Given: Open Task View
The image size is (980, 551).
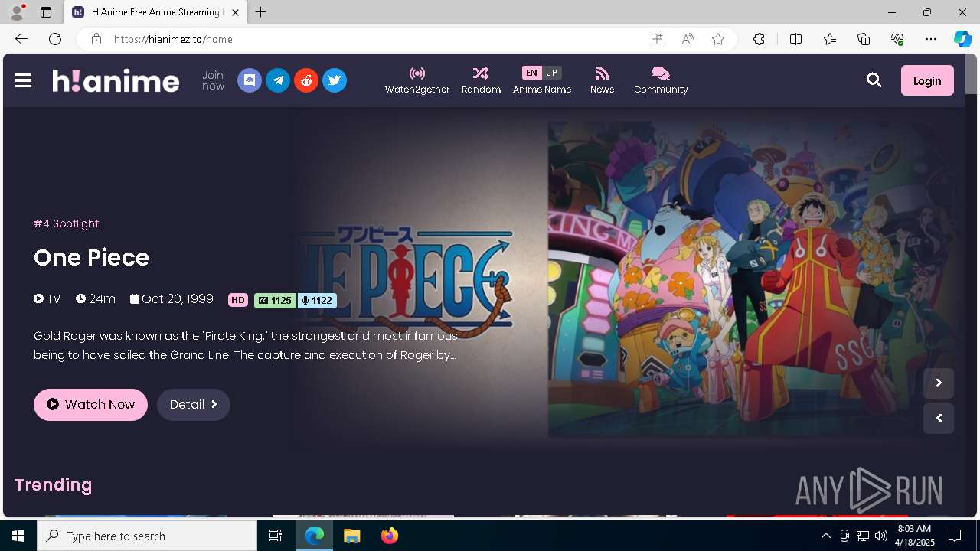Looking at the screenshot, I should (x=276, y=536).
